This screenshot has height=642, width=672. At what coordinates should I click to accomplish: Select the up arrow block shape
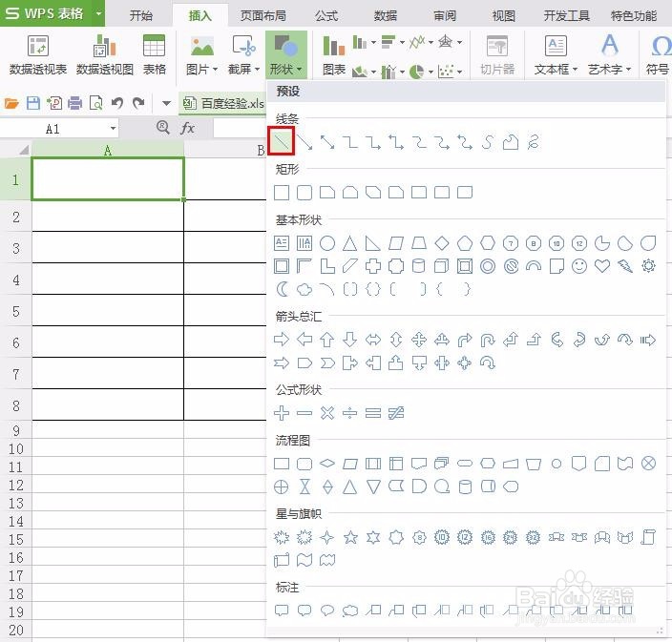tap(327, 340)
